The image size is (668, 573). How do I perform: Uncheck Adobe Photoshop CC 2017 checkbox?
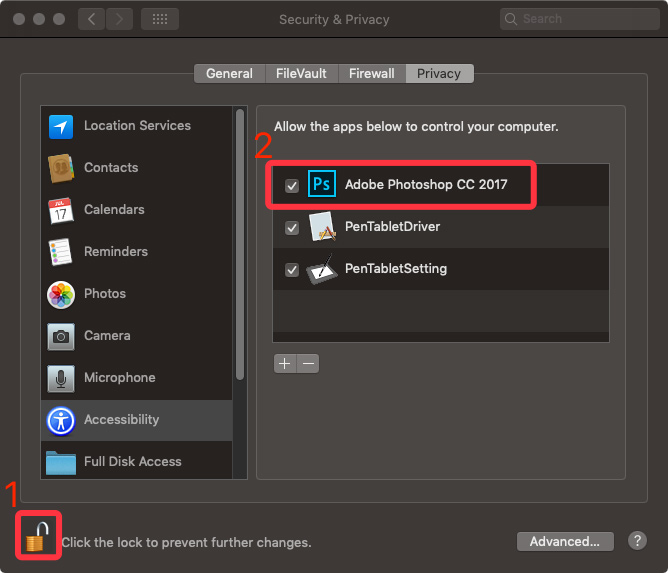[x=292, y=186]
